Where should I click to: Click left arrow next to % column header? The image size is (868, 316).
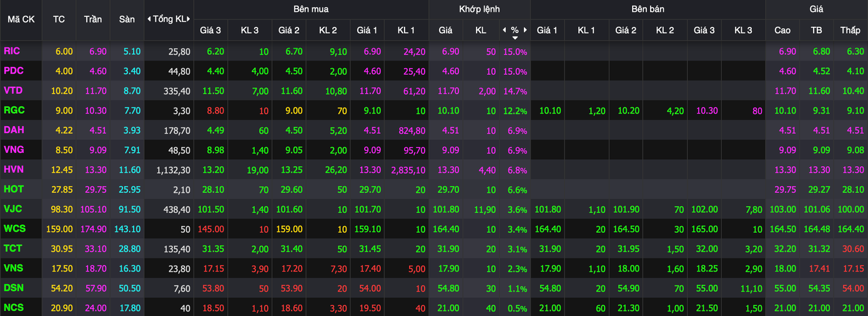click(x=504, y=30)
